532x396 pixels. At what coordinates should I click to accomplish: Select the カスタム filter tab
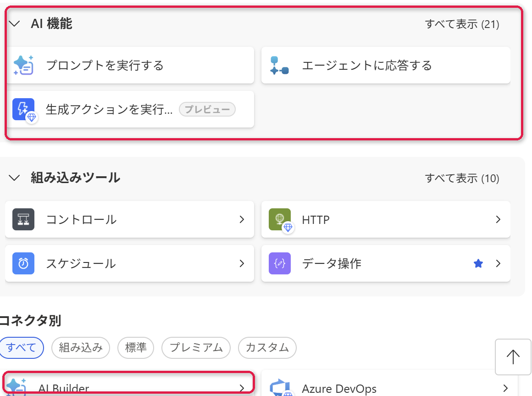click(267, 347)
